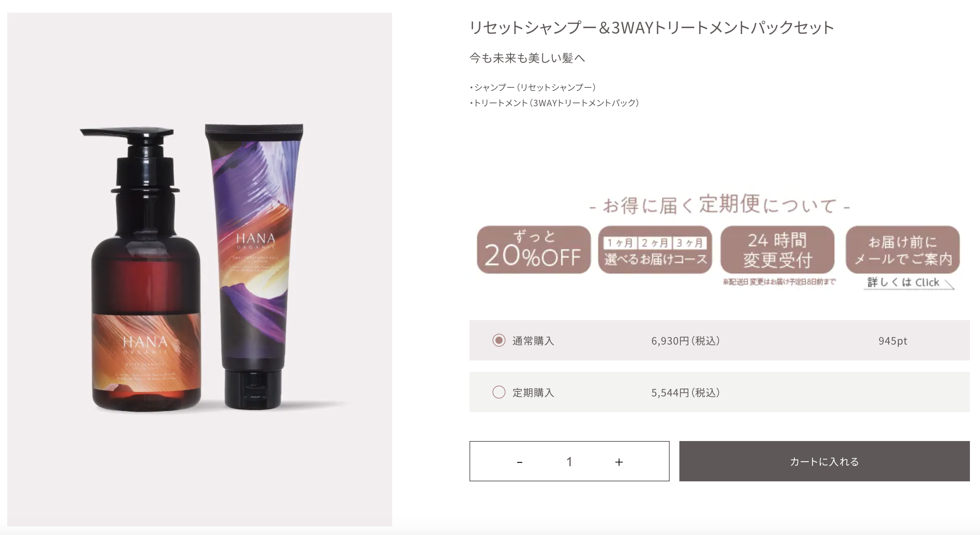Click the 2ヶ月 label in course badge
The image size is (980, 535).
point(655,243)
